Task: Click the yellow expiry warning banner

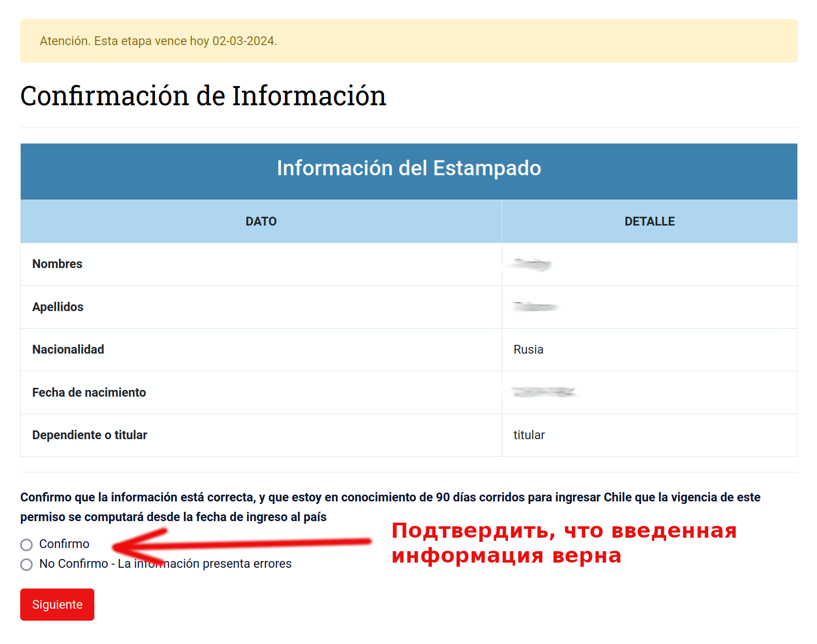Action: pyautogui.click(x=408, y=41)
